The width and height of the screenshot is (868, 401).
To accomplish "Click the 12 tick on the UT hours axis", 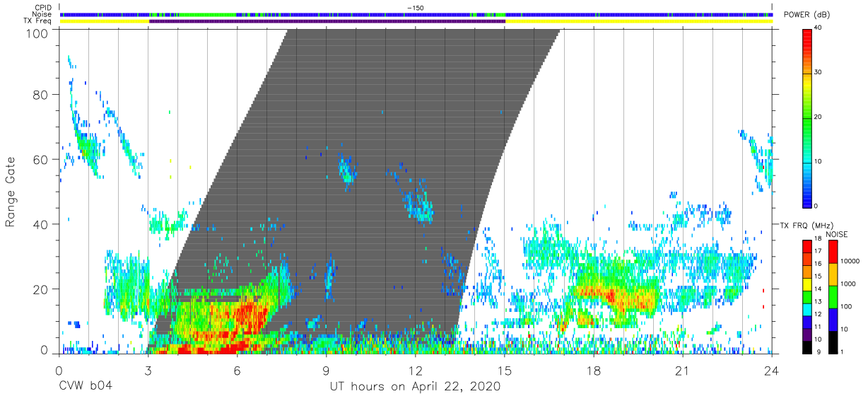I will [x=415, y=371].
